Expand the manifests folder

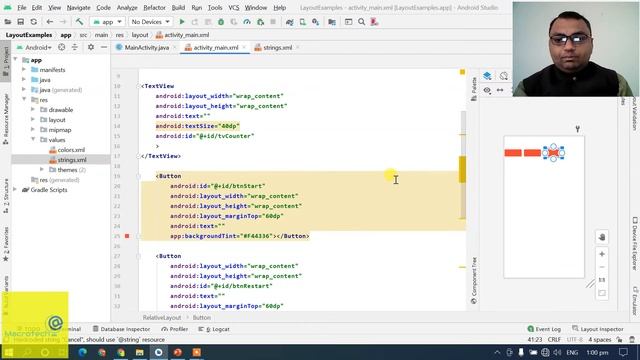point(24,69)
